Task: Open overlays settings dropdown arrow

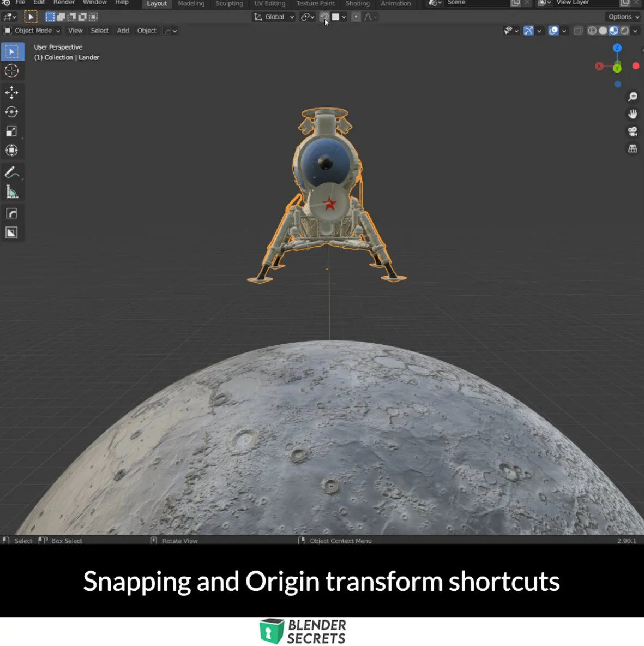Action: tap(564, 31)
